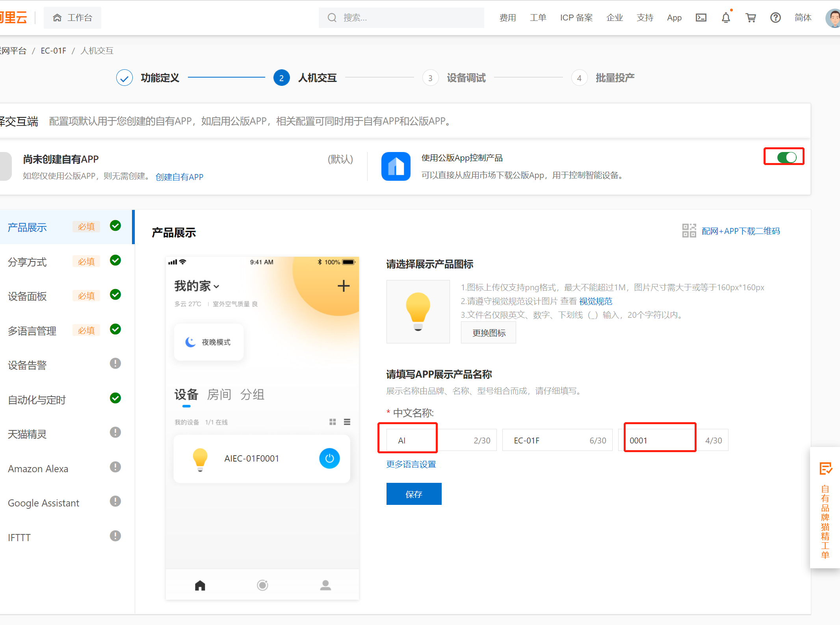Open the cloud shell terminal icon

(701, 17)
